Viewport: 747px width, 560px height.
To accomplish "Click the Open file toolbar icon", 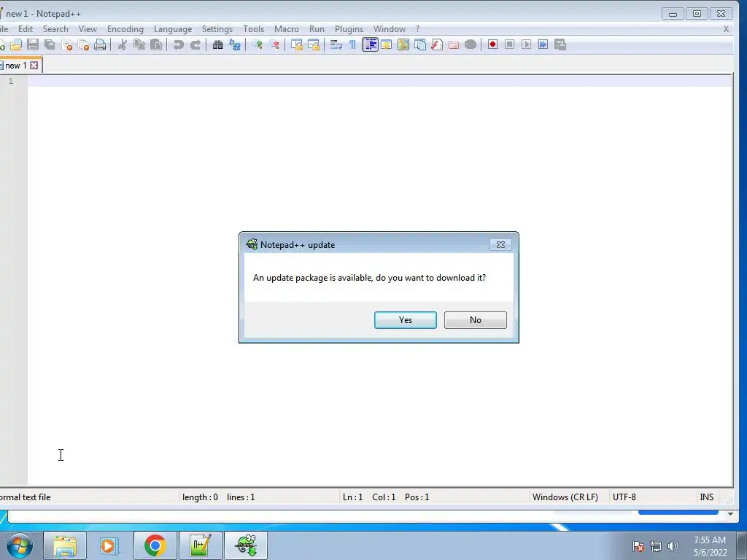I will [16, 44].
